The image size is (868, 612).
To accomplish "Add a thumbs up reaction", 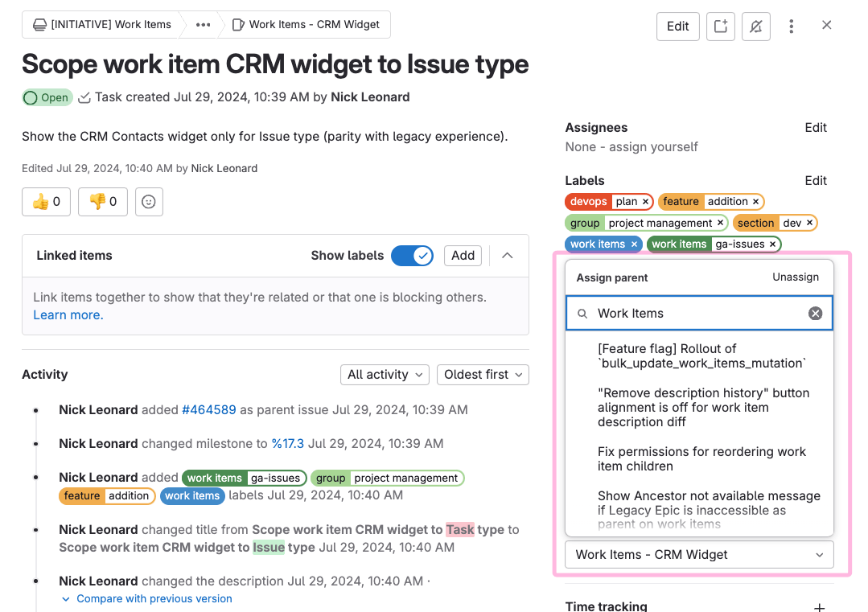I will [46, 202].
